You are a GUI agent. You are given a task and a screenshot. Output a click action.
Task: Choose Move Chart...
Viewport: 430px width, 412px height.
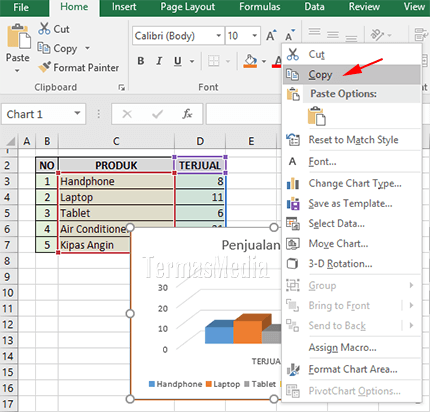pos(351,244)
